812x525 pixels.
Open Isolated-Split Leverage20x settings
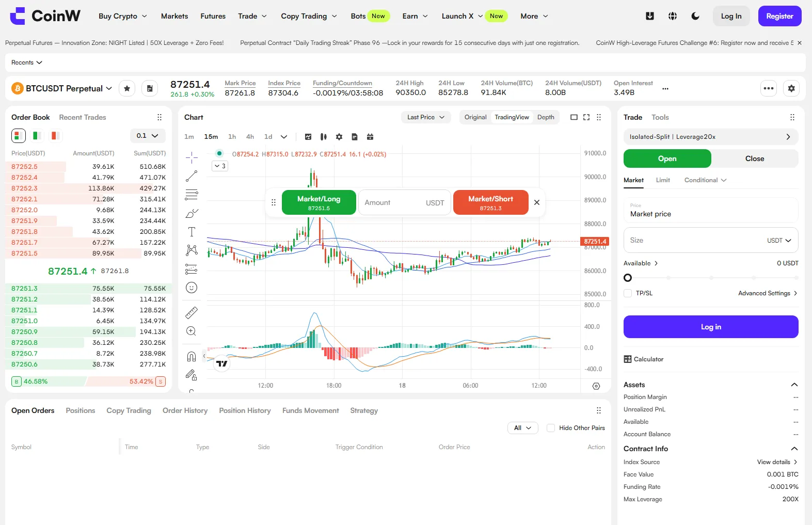tap(711, 137)
